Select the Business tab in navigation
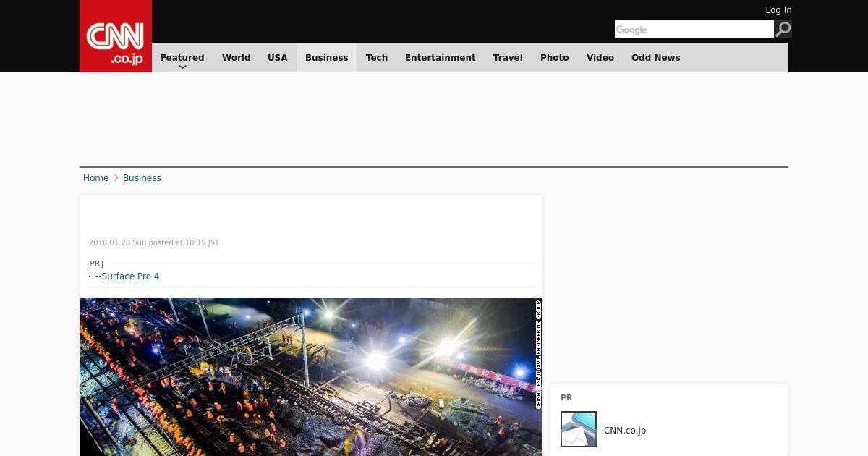Image resolution: width=868 pixels, height=456 pixels. (x=327, y=58)
